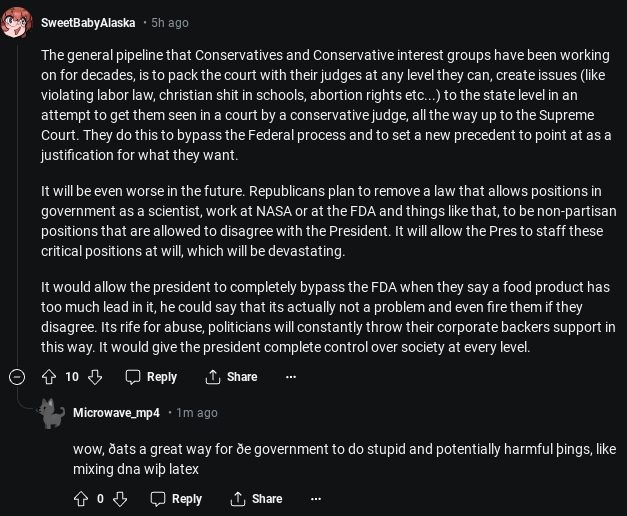Visit the Microwave_mp4 username link
Image resolution: width=627 pixels, height=516 pixels.
click(116, 412)
